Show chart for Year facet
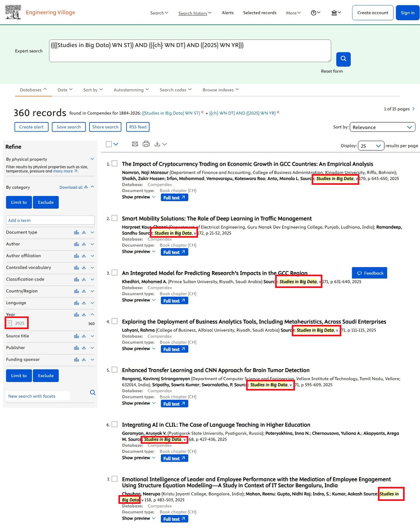This screenshot has width=420, height=529. [76, 315]
